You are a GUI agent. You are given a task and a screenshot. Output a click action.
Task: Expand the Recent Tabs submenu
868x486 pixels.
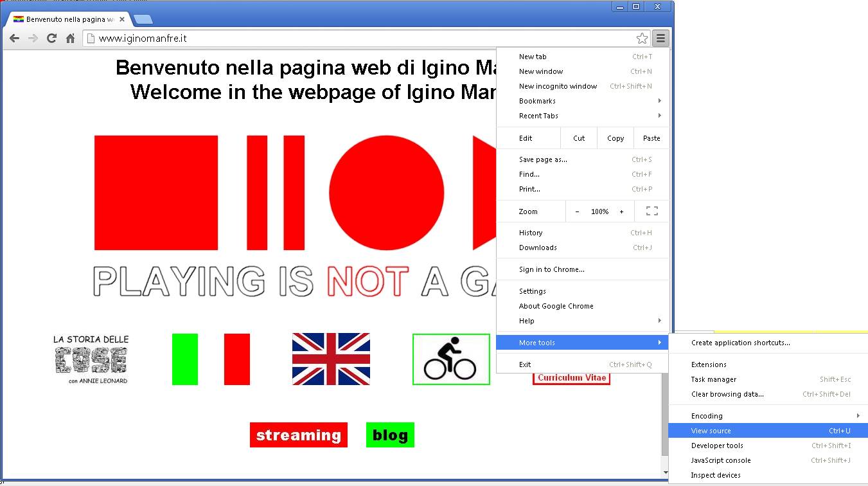pos(583,116)
